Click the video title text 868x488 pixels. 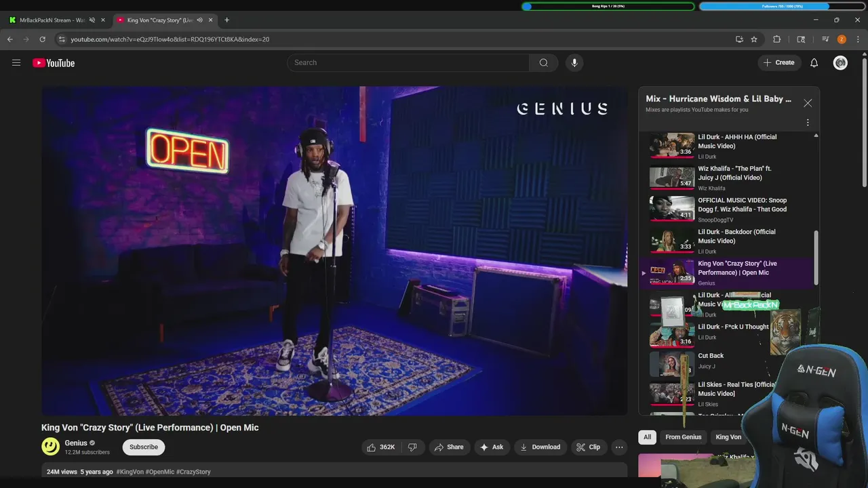tap(150, 428)
